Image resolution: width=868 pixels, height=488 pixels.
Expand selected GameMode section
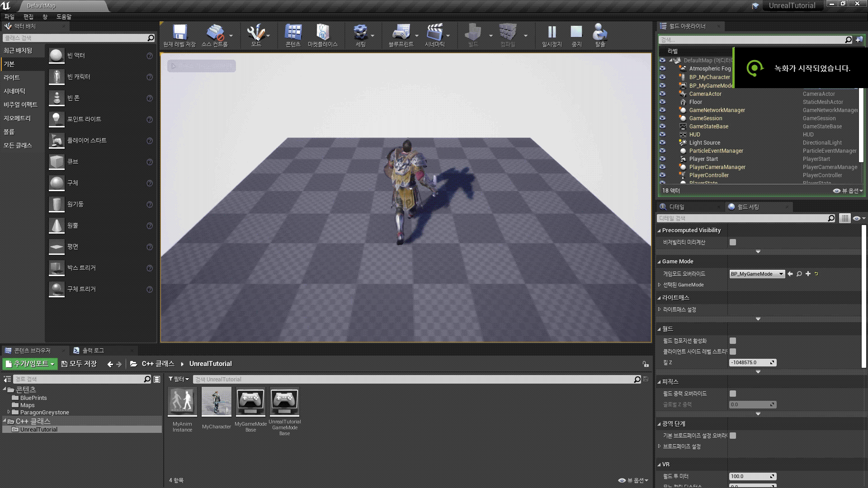point(660,285)
